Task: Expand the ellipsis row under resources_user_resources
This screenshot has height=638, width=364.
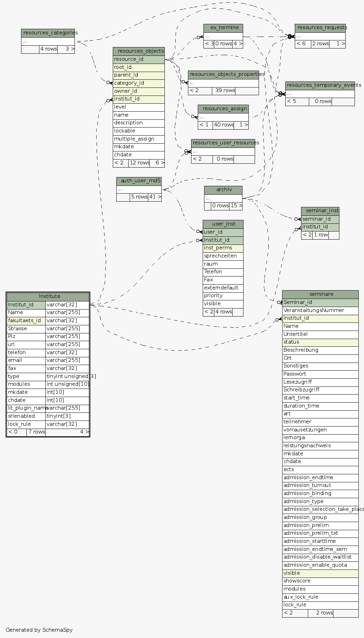Action: (223, 151)
